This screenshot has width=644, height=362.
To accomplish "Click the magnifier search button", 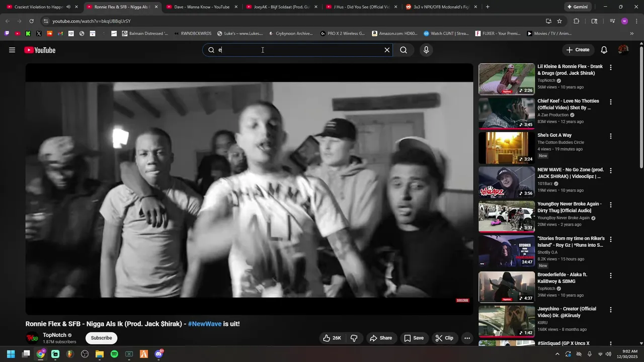I will (404, 50).
